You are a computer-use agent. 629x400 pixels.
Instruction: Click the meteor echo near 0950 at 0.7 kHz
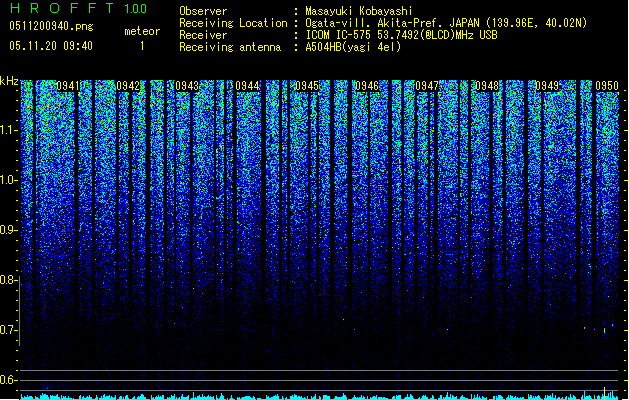[605, 331]
